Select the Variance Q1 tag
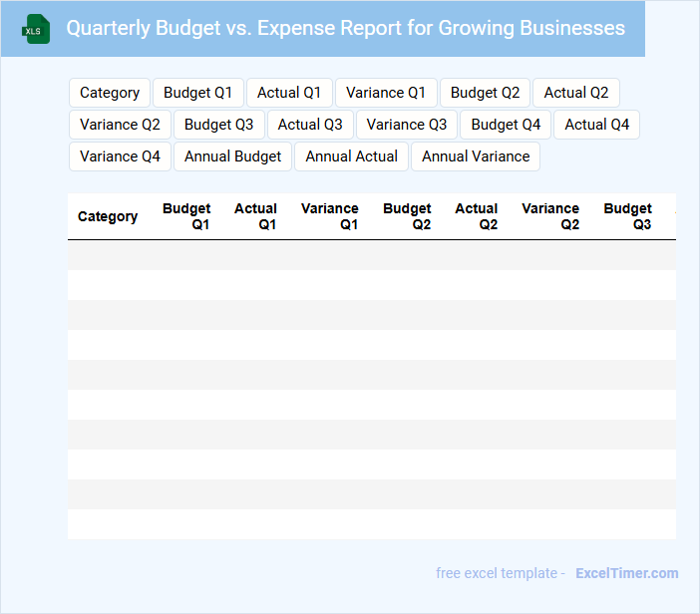The height and width of the screenshot is (614, 700). coord(386,93)
